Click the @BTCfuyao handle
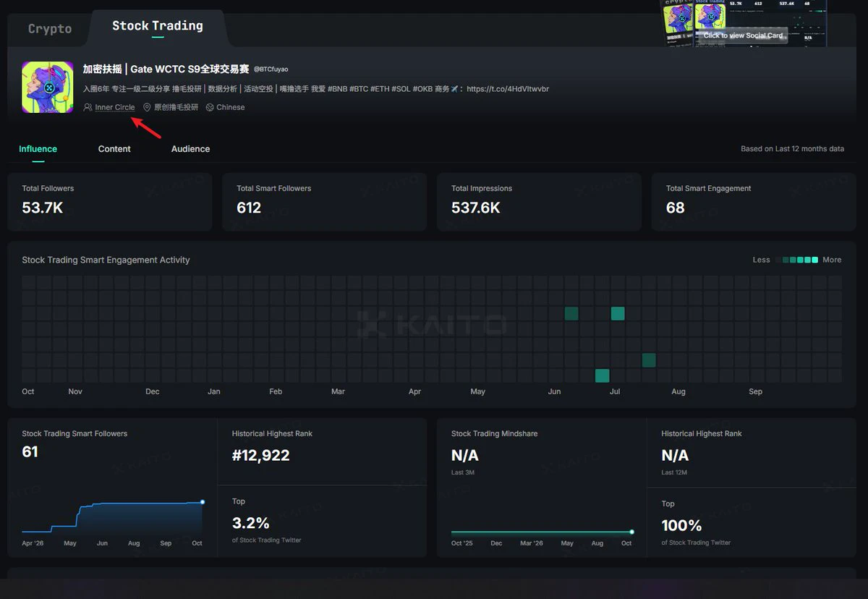 pos(271,69)
